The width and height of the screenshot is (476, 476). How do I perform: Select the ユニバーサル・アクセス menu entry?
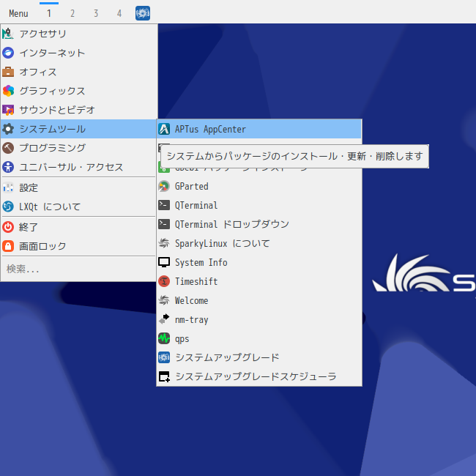point(78,167)
